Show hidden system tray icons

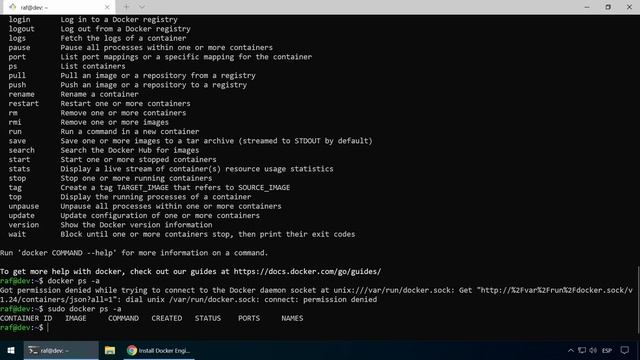click(x=570, y=350)
